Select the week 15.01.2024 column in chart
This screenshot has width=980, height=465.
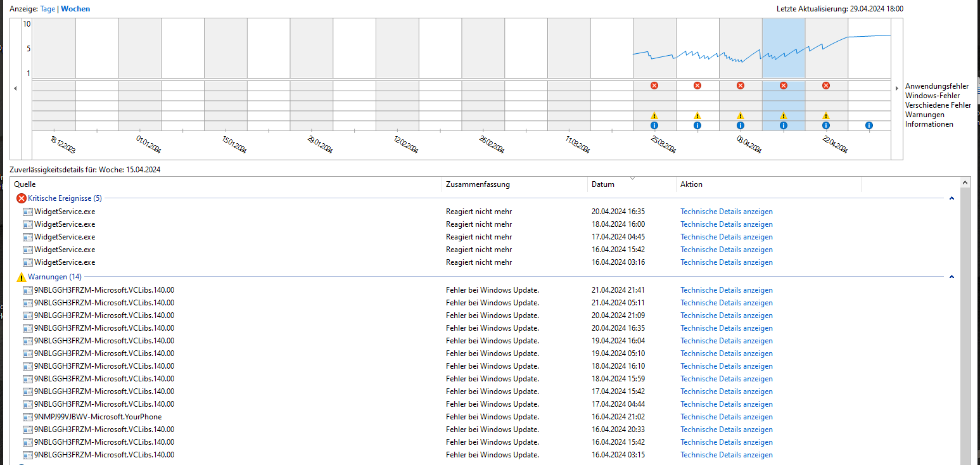click(x=226, y=74)
